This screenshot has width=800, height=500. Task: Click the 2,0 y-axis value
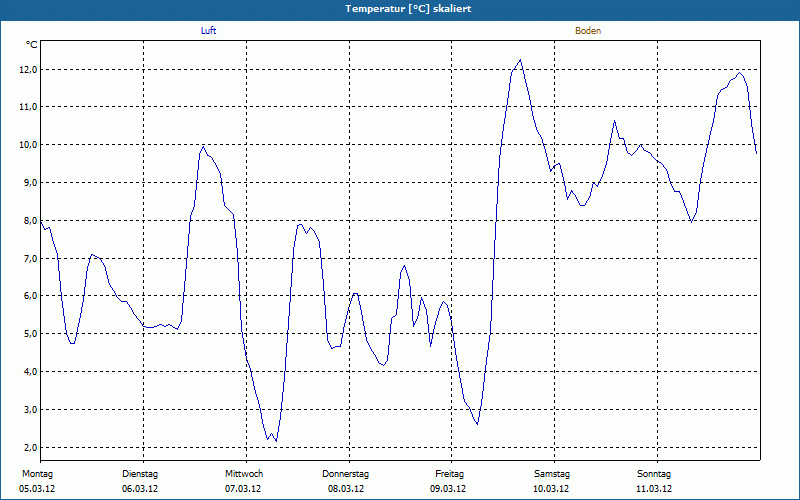pos(30,447)
